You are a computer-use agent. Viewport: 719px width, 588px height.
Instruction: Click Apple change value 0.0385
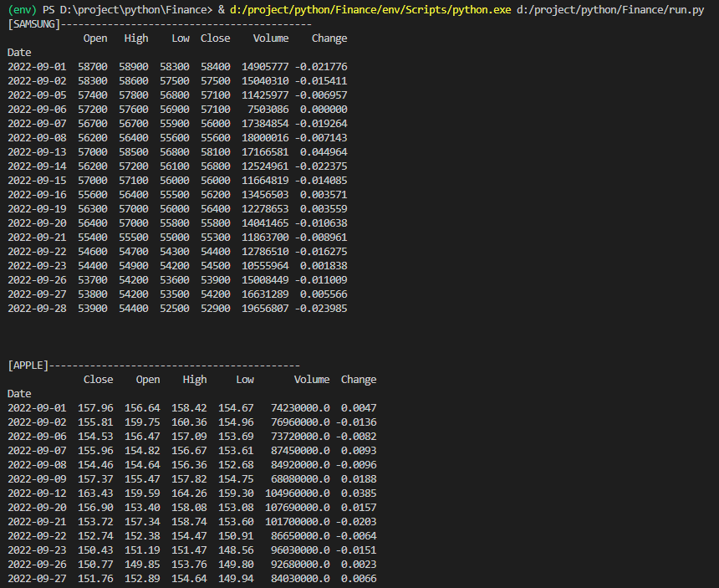click(x=359, y=493)
